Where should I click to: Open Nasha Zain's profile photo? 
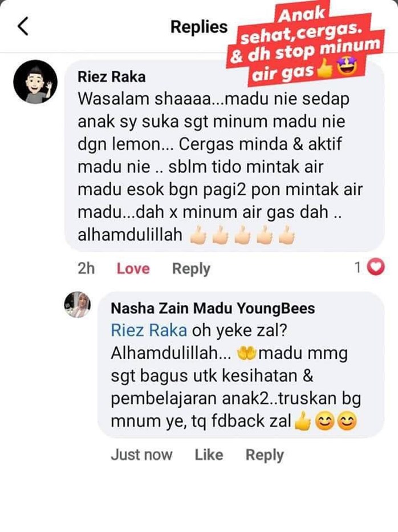[78, 304]
